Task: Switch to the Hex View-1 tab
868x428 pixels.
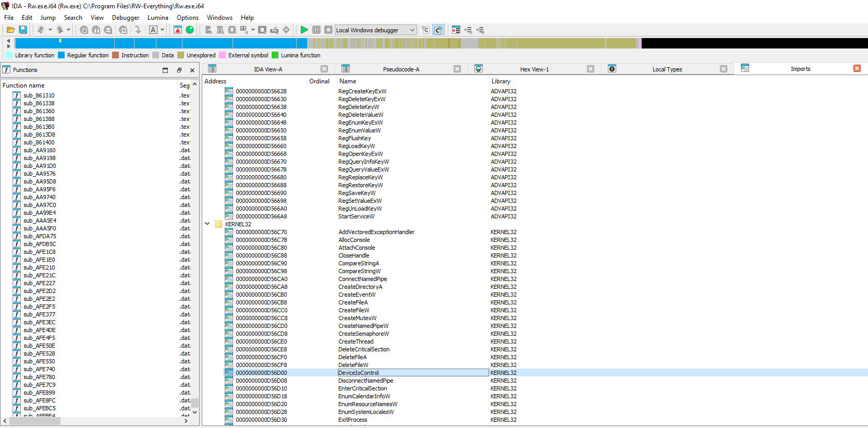Action: pos(534,69)
